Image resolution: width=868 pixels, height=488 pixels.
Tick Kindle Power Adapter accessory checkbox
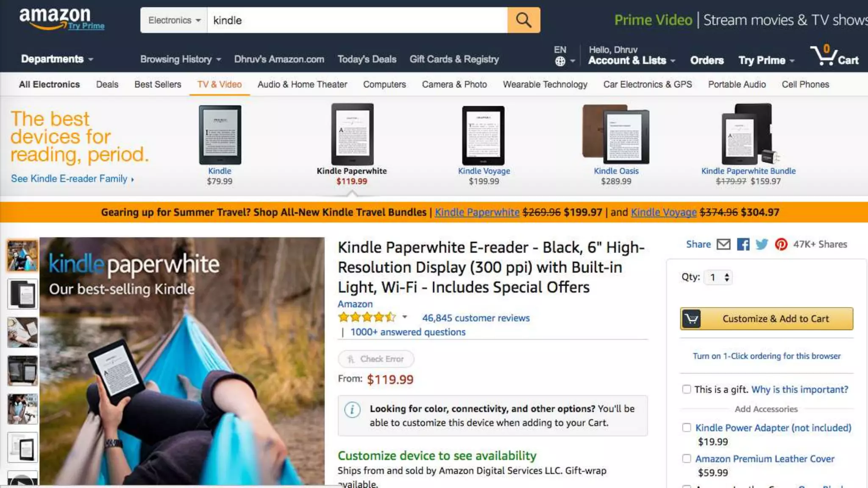[687, 427]
